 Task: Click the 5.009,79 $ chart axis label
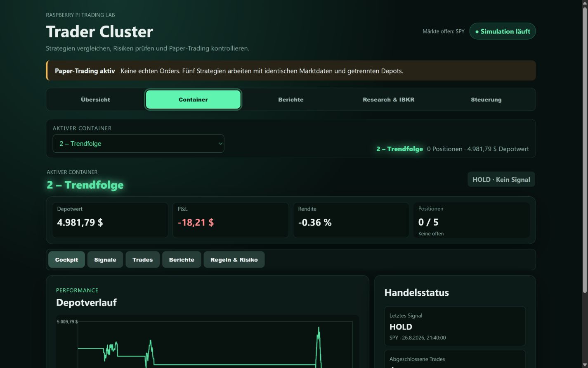point(67,321)
